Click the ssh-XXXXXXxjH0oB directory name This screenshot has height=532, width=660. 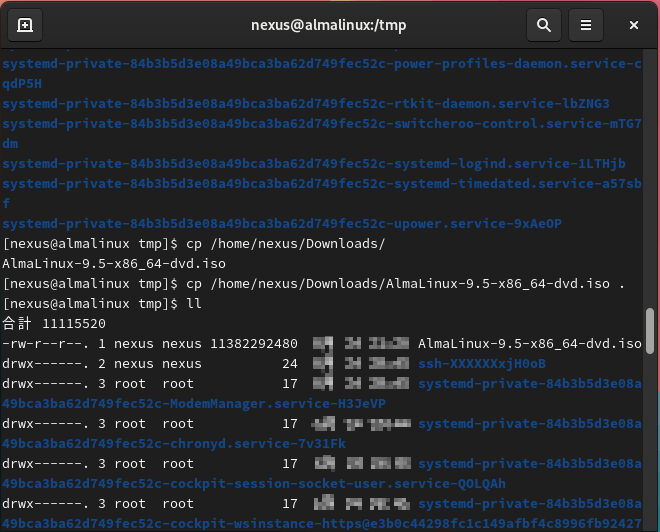click(481, 363)
